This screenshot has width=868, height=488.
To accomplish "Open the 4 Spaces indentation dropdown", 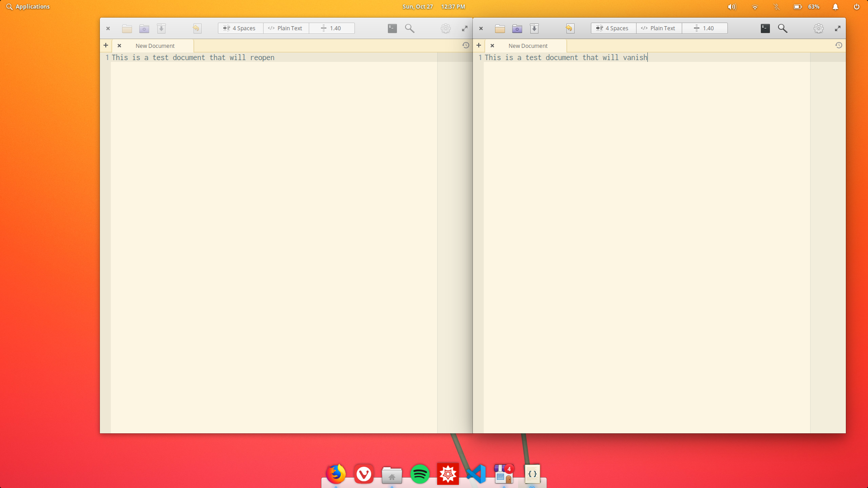I will click(240, 28).
